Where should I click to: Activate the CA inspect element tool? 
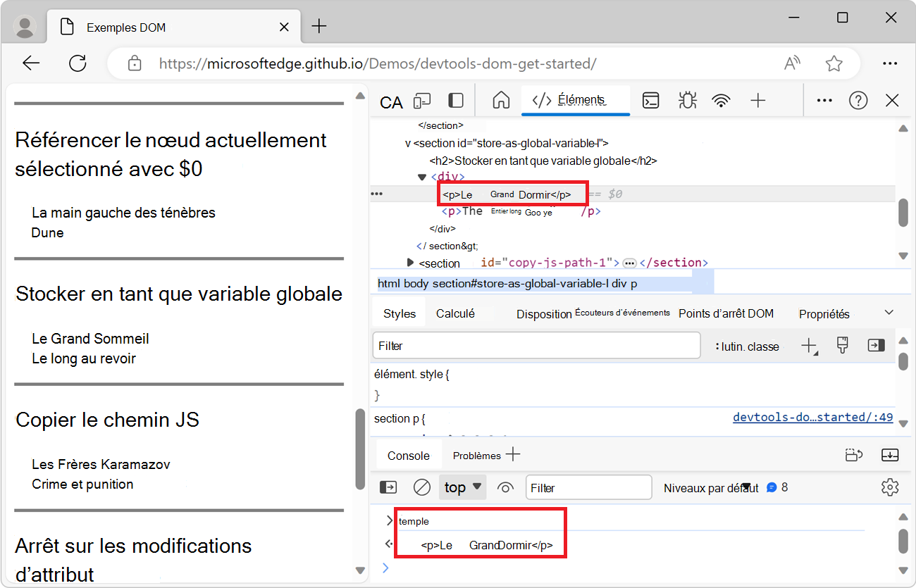(x=391, y=102)
